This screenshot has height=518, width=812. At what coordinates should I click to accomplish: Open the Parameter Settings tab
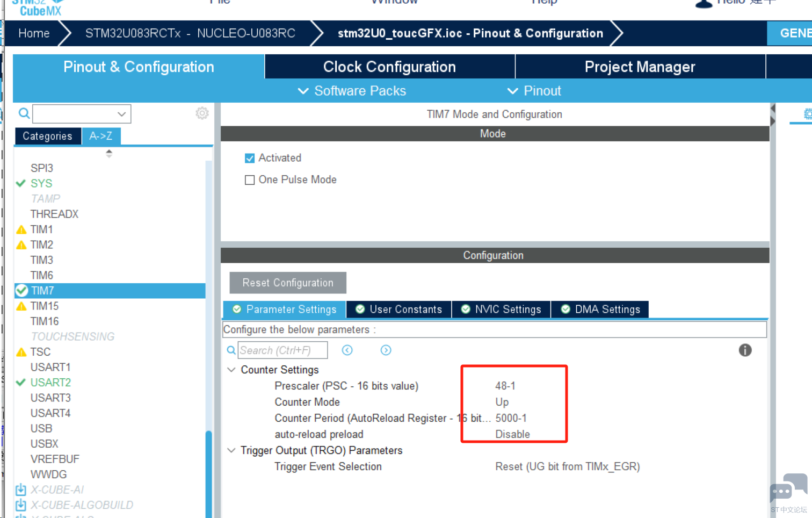coord(285,309)
